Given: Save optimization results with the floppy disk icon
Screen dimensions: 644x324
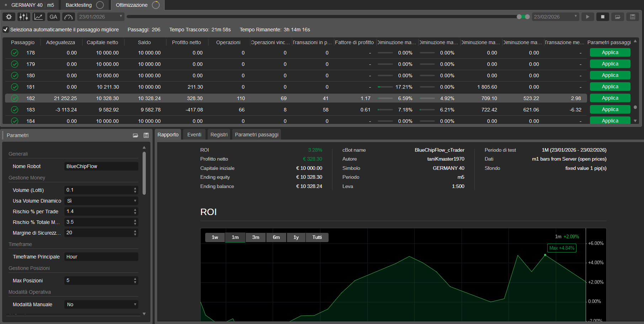Looking at the screenshot, I should click(633, 16).
